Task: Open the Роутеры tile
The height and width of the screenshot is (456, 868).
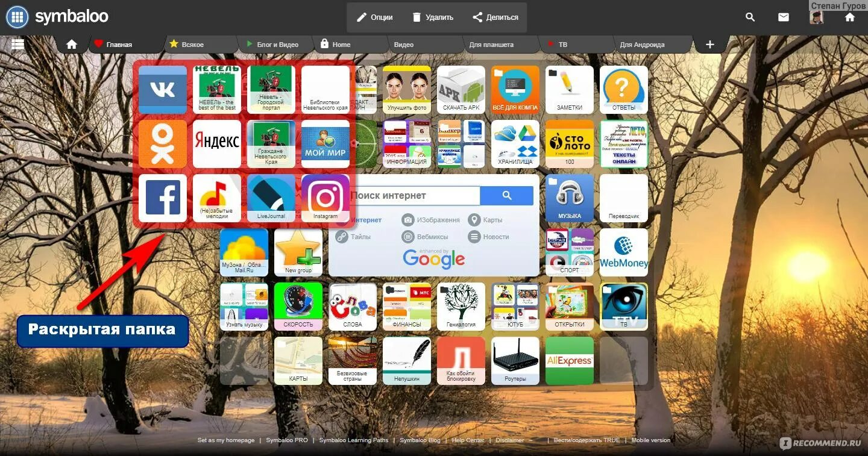Action: point(515,361)
